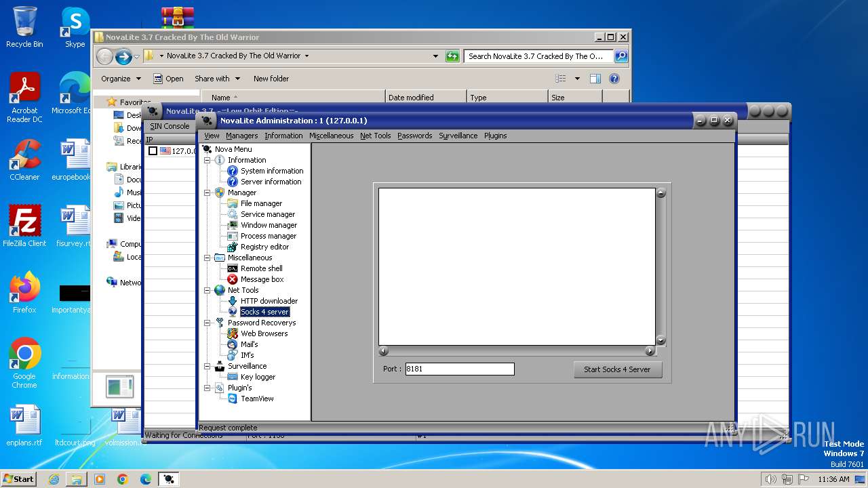Screen dimensions: 868x488
Task: Click Nova Menu root spider icon
Action: (x=207, y=149)
